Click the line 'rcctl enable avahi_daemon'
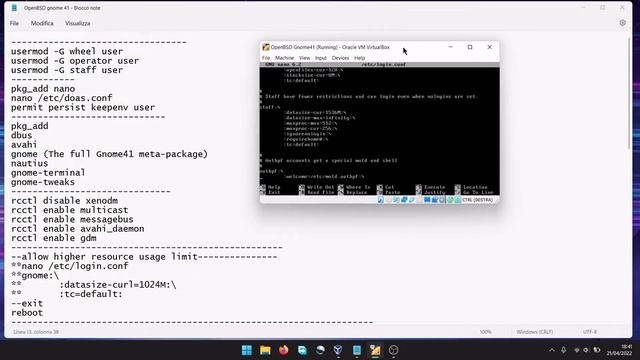Viewport: 640px width, 360px height. click(78, 229)
